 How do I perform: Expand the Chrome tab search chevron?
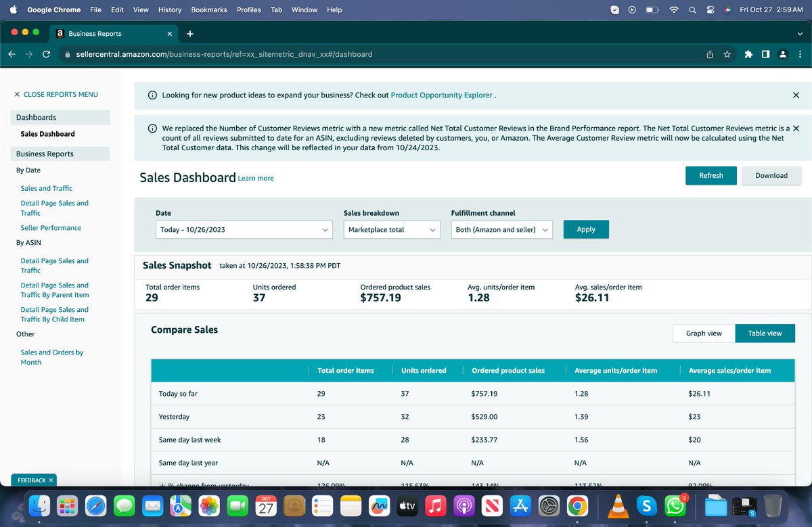coord(798,34)
